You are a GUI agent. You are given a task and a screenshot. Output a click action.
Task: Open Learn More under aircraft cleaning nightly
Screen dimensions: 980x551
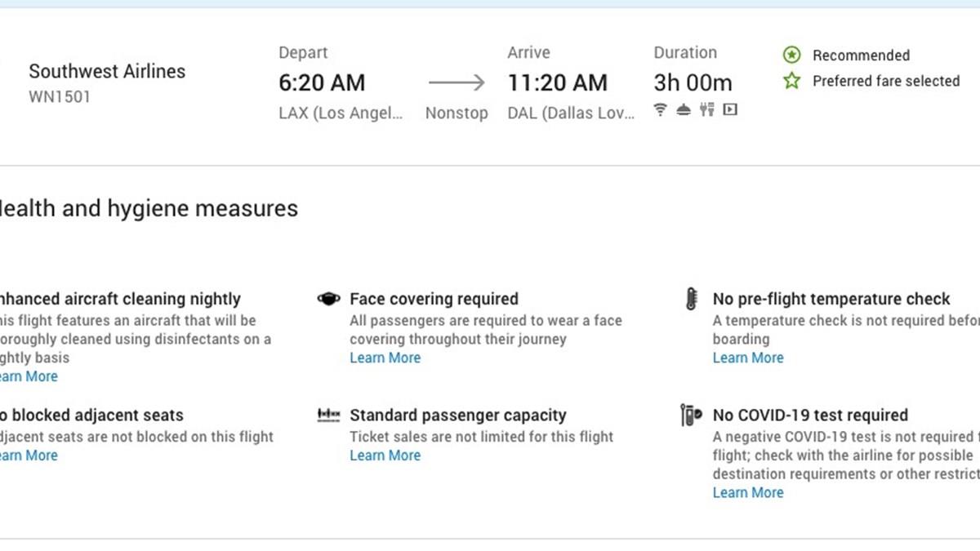coord(29,376)
